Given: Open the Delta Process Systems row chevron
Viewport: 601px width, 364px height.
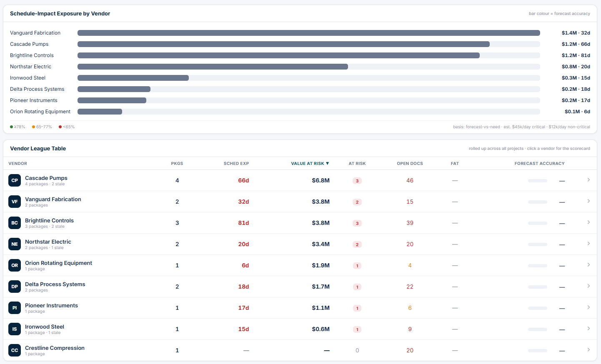Looking at the screenshot, I should (588, 286).
